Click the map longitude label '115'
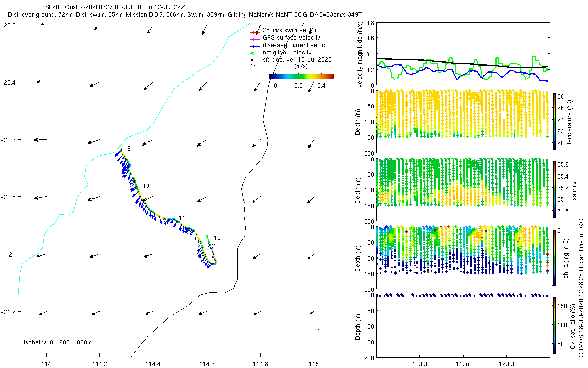This screenshot has width=588, height=368. point(314,364)
